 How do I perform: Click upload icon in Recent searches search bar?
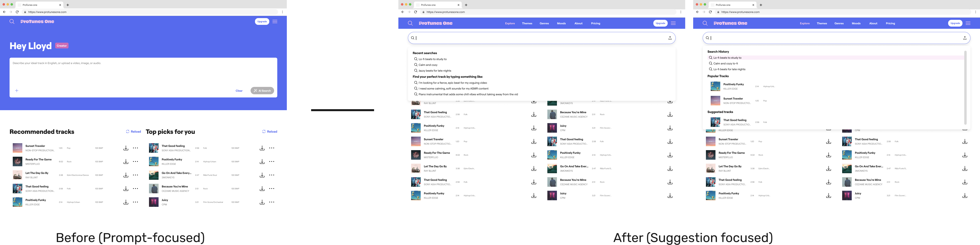670,38
